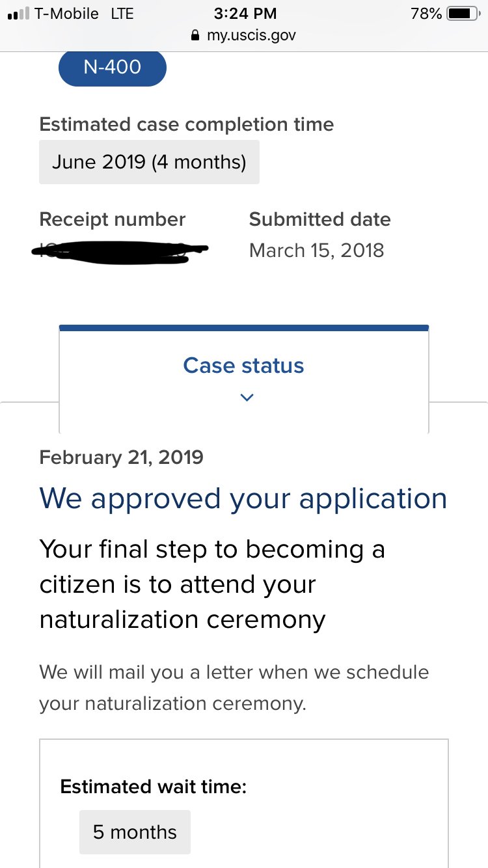The width and height of the screenshot is (488, 868).
Task: Tap the padlock icon beside my.uscis.gov
Action: point(195,35)
